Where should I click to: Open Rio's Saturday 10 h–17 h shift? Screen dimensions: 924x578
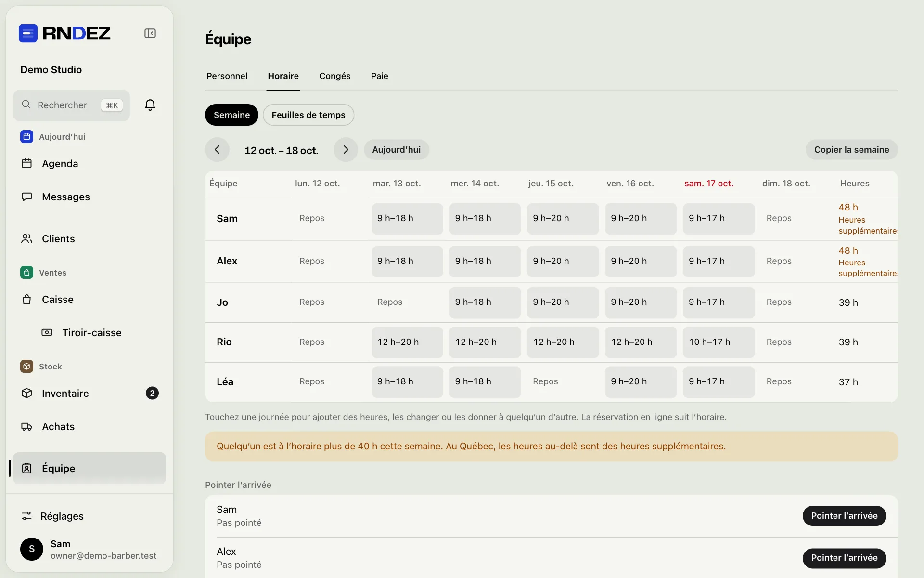pos(719,342)
